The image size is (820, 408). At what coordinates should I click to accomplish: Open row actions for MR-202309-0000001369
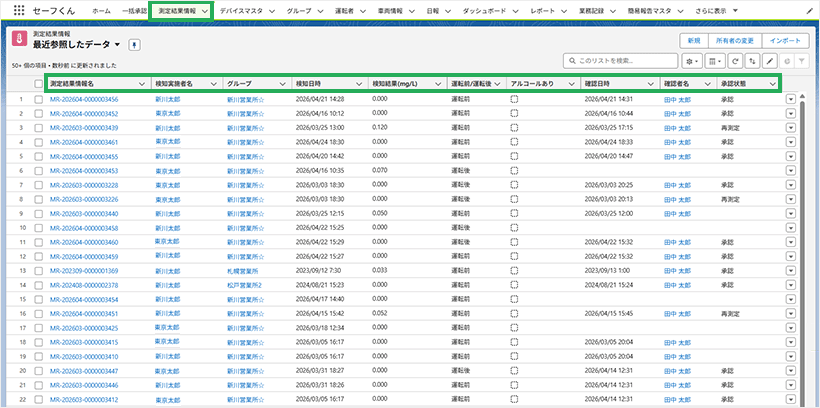coord(790,271)
